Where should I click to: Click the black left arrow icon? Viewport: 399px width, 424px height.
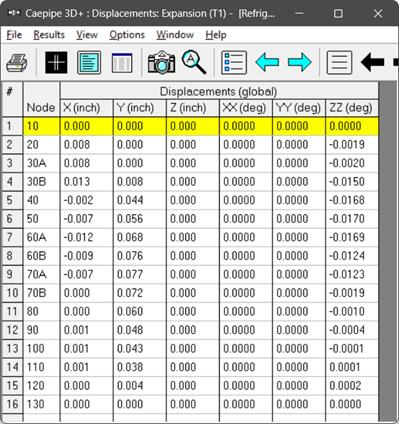click(372, 62)
